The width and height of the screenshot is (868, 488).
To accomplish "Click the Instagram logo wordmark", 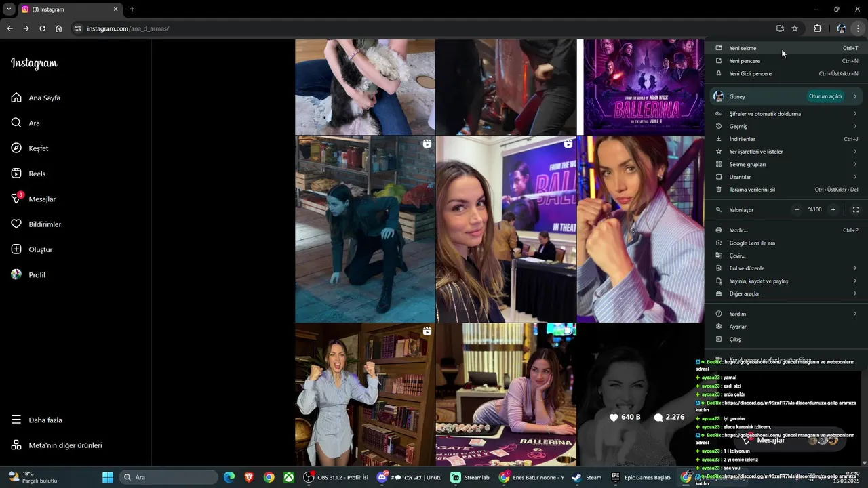I will 34,63.
